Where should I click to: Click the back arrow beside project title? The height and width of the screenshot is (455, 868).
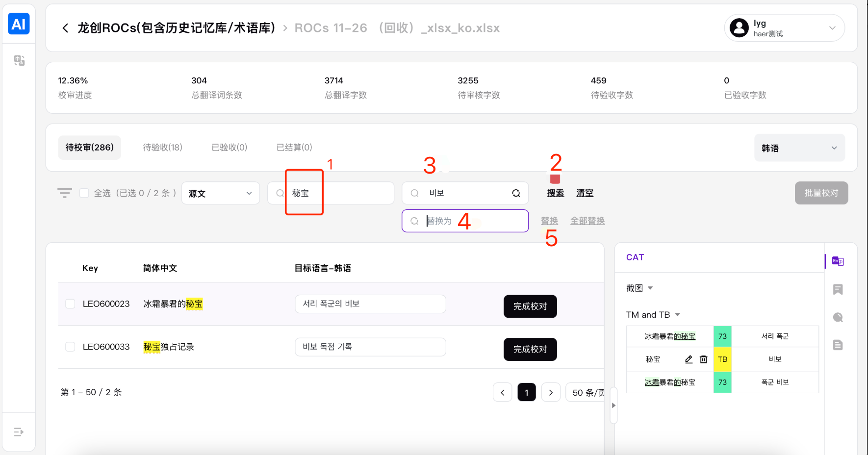[65, 28]
